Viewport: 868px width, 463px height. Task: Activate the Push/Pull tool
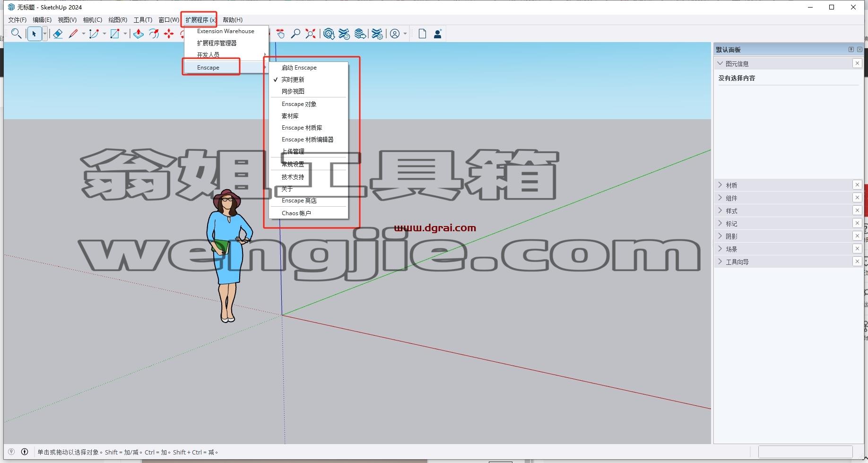[x=139, y=34]
